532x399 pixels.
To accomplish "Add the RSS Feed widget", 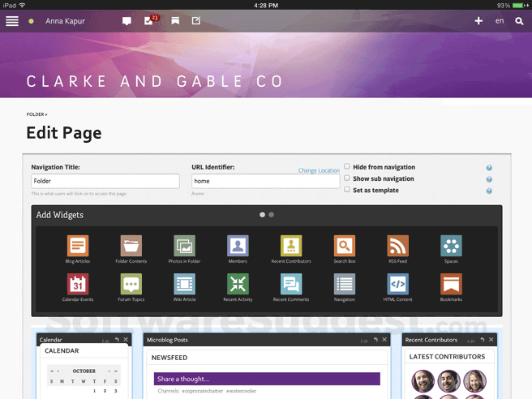I will [x=397, y=246].
